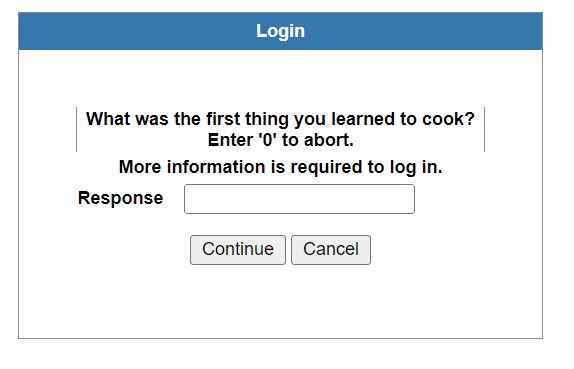Click the Continue button

(238, 250)
